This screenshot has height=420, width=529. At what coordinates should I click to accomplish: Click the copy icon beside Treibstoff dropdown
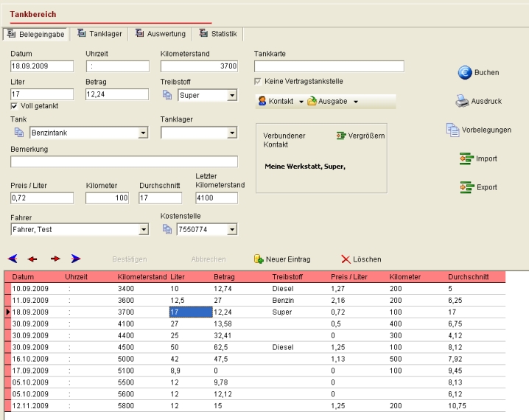point(167,95)
